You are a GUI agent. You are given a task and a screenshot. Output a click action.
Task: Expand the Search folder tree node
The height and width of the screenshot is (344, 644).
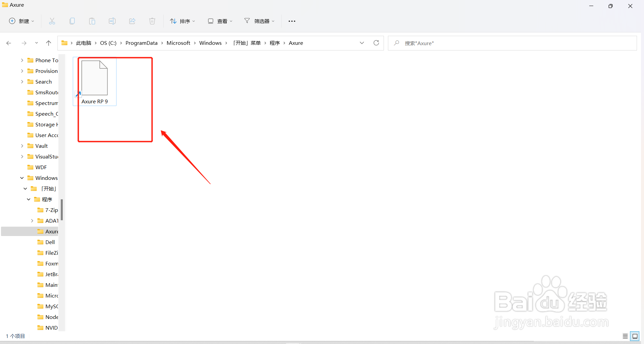(22, 82)
